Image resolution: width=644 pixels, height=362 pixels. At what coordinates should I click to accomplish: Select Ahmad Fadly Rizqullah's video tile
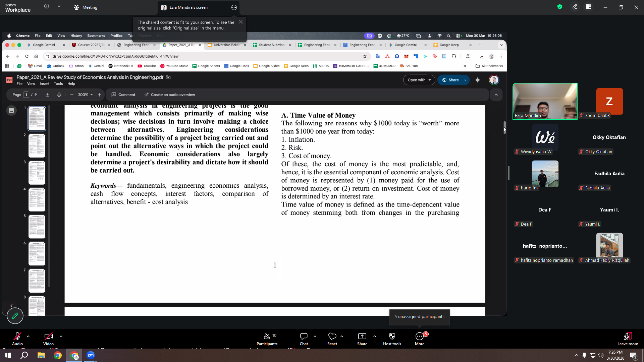(x=609, y=246)
